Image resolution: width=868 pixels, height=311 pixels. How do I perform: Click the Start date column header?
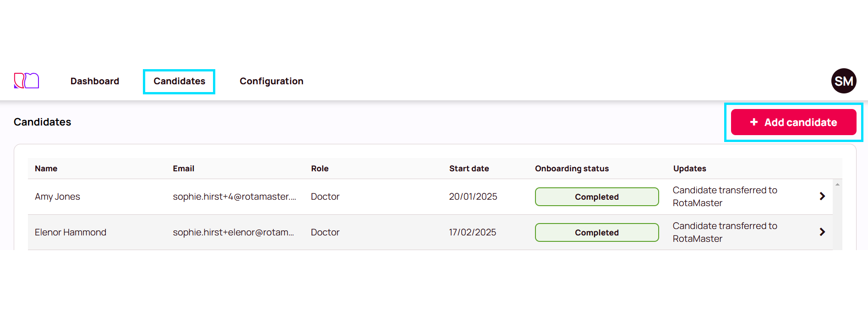click(x=469, y=169)
